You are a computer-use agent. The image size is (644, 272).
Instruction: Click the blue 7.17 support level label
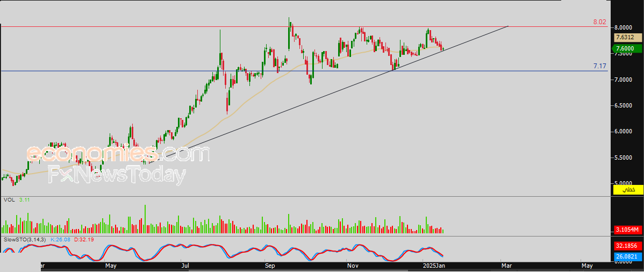[x=599, y=66]
